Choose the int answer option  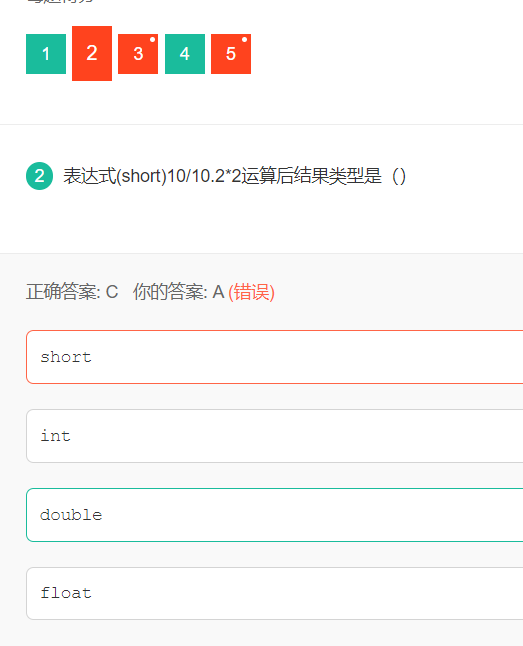point(274,436)
